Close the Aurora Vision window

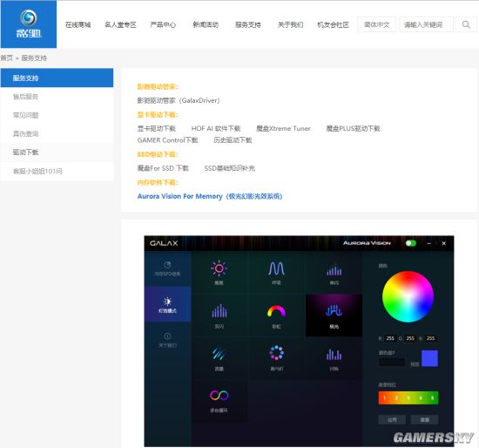pos(444,243)
